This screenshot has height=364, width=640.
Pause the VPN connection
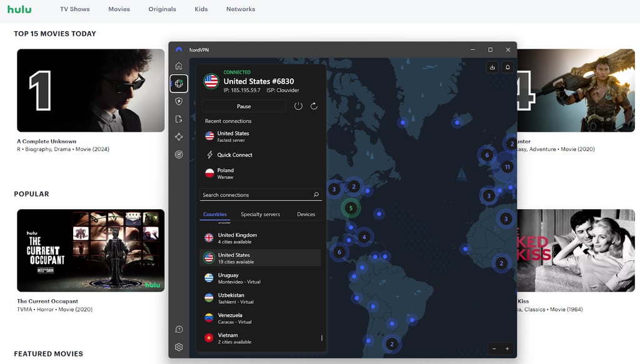pos(244,106)
